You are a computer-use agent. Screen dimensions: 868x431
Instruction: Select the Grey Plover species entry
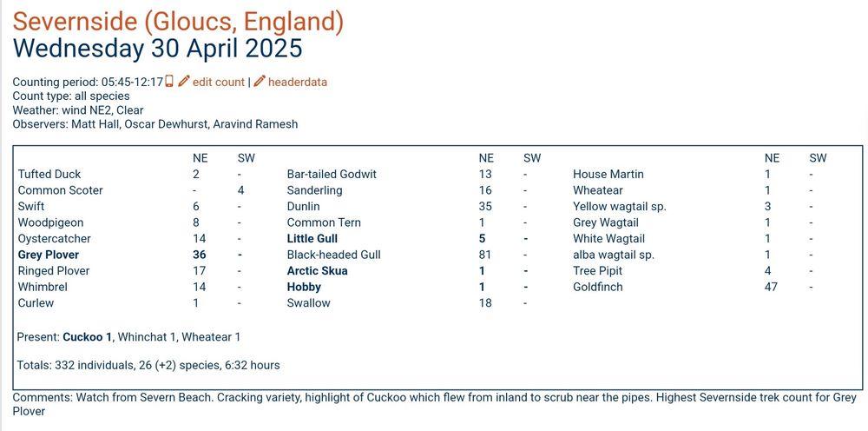coord(48,255)
